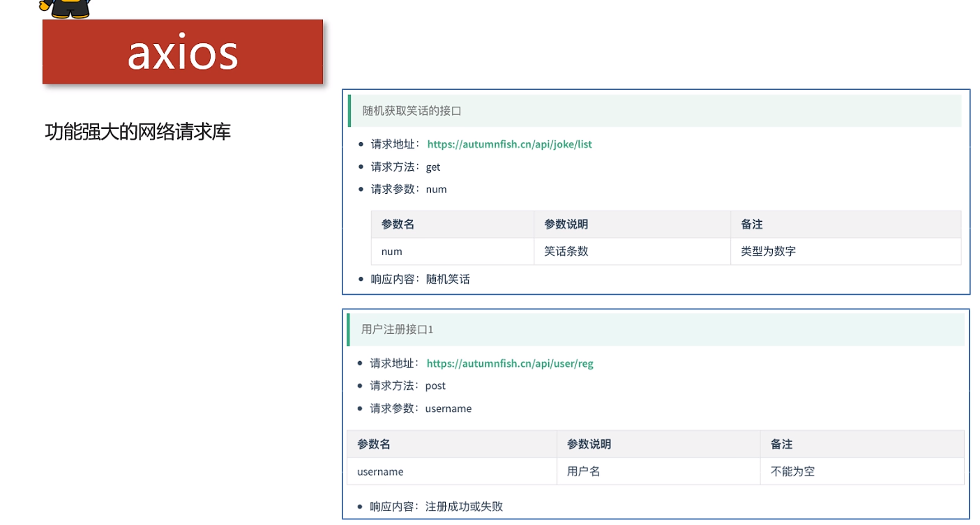Click the red axios title banner
This screenshot has width=980, height=525.
[x=183, y=52]
